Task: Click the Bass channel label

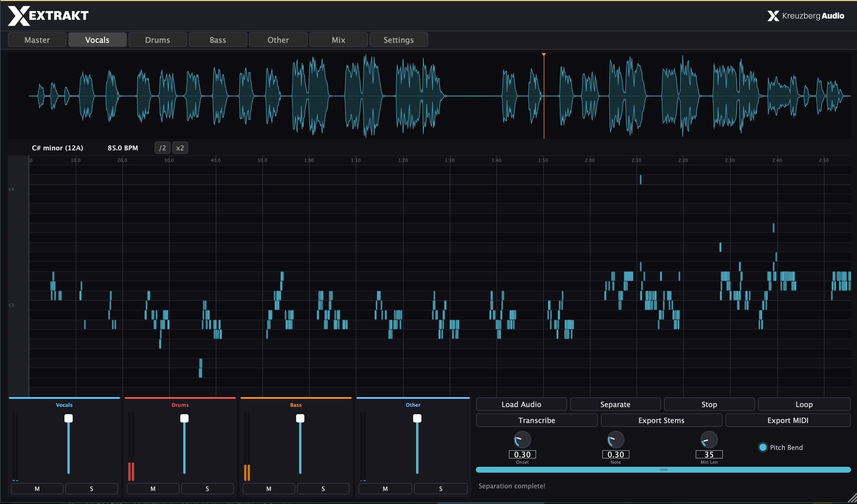Action: click(x=296, y=405)
